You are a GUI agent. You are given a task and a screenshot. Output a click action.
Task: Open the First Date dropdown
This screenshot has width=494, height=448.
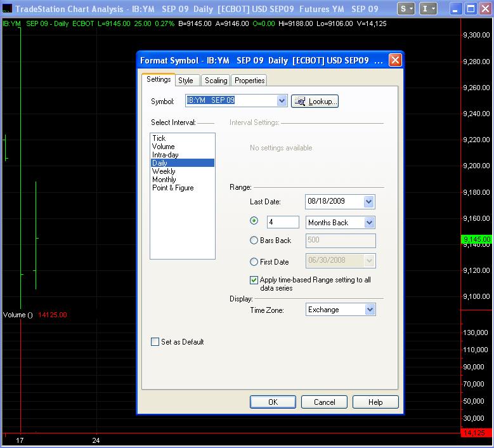pyautogui.click(x=369, y=261)
